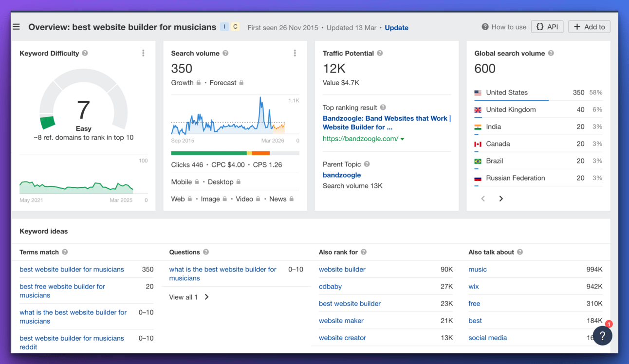Click the locked Image search type
The image size is (629, 364).
(x=214, y=199)
